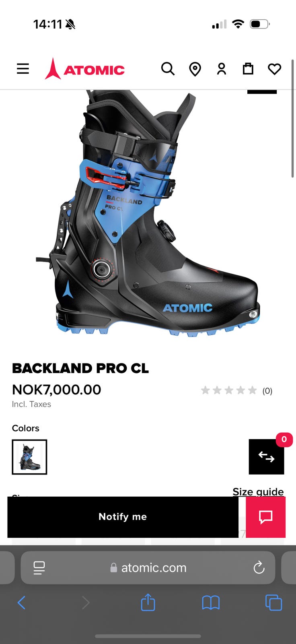296x644 pixels.
Task: Open the wishlist heart icon
Action: click(x=275, y=69)
